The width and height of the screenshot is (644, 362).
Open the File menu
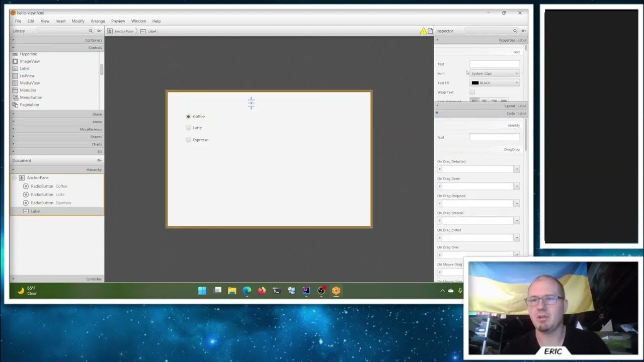click(18, 21)
